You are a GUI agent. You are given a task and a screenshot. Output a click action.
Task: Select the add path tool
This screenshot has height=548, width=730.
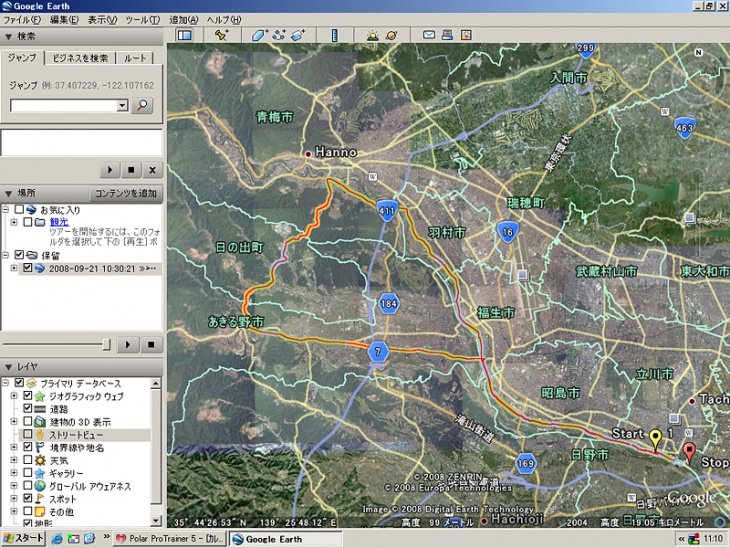coord(279,35)
